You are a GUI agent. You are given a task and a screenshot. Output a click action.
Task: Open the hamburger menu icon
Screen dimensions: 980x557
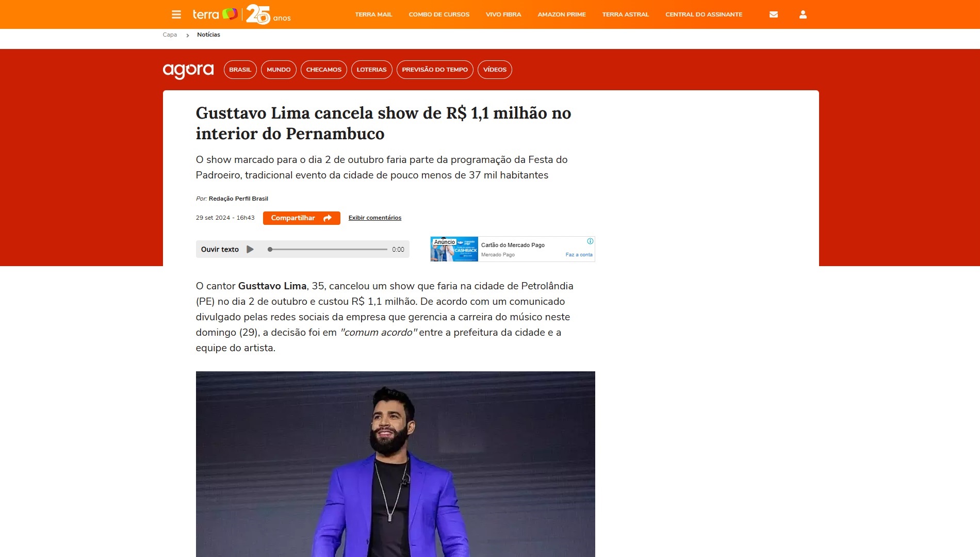pyautogui.click(x=176, y=14)
